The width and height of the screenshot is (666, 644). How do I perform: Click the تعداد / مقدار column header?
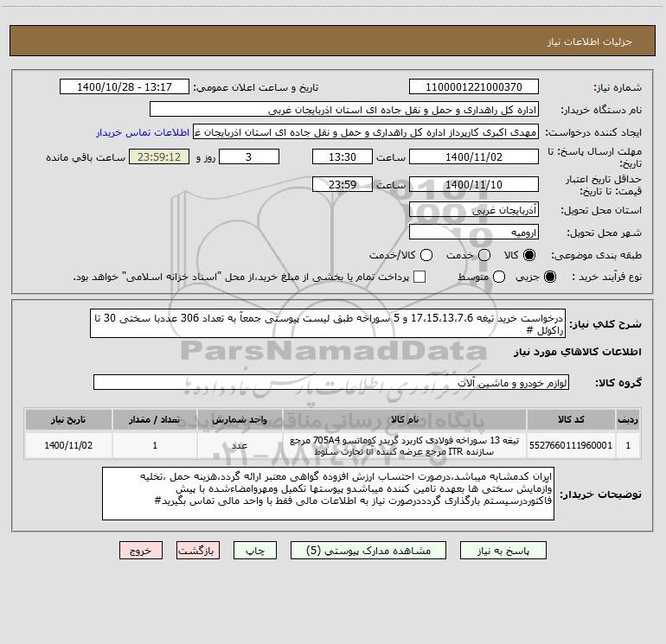point(155,419)
